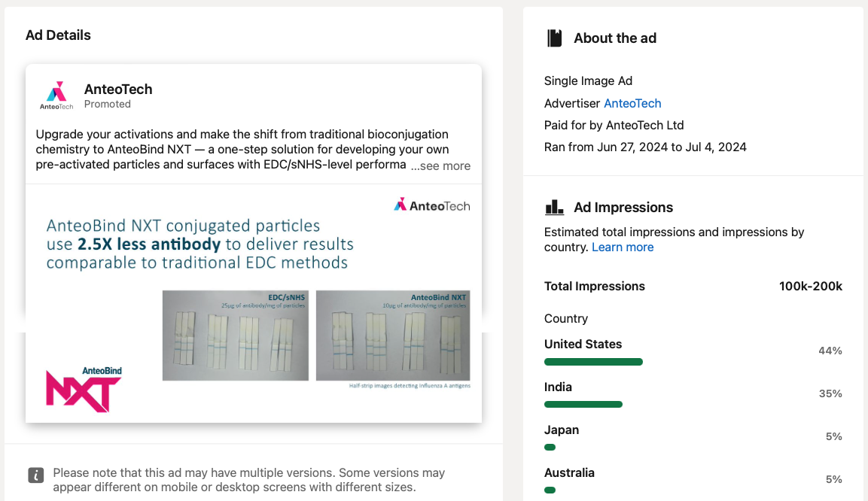The image size is (868, 501).
Task: Click the 'Half-strip images detecting Influenza A antigens' caption
Action: point(410,386)
